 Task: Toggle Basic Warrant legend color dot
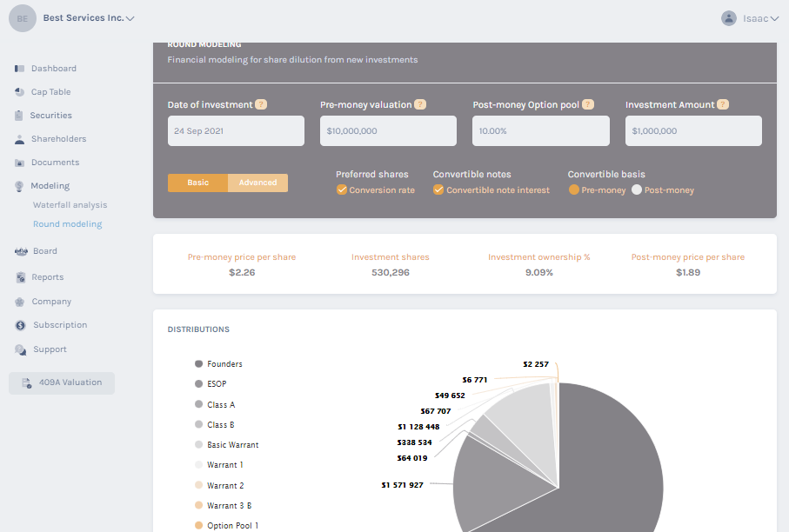198,444
